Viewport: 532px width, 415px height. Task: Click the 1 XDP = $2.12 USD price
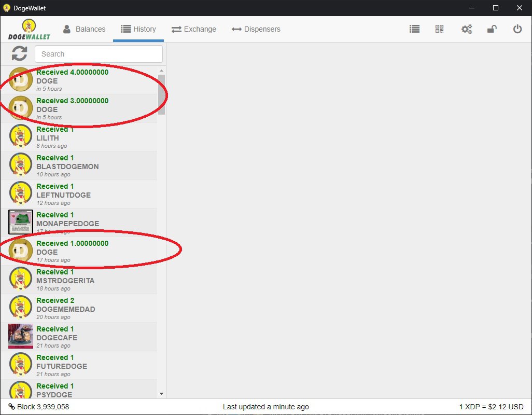point(491,407)
